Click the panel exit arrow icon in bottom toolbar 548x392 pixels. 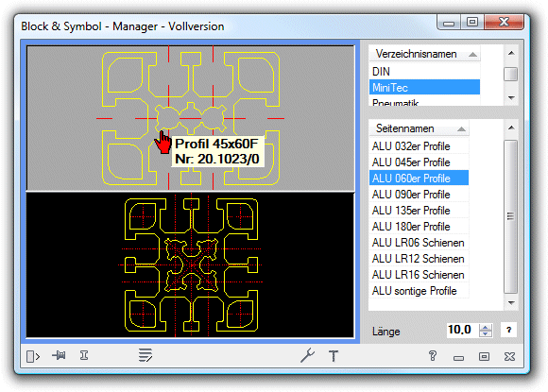pyautogui.click(x=33, y=356)
